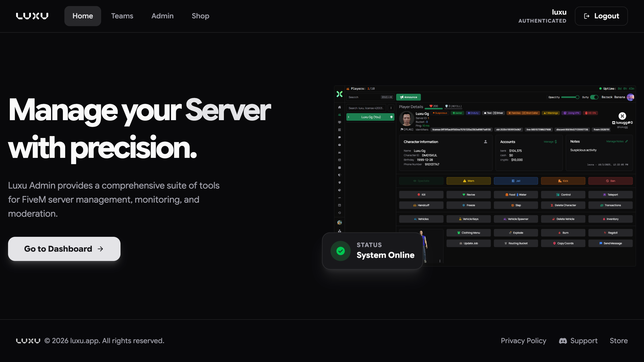Click the player portrait thumbnail

coord(407,119)
